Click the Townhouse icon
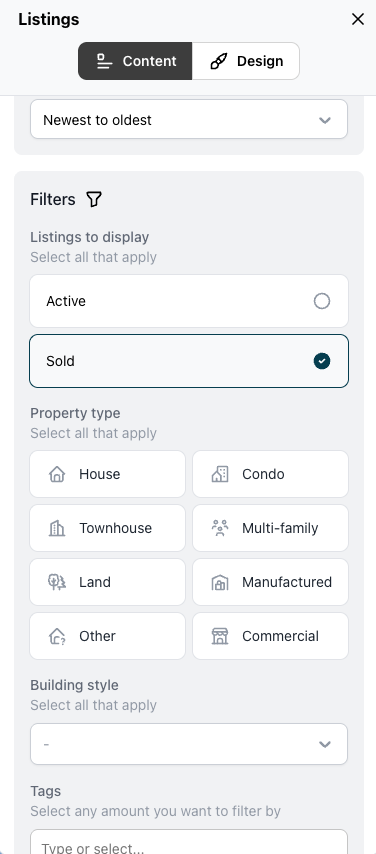Screen dimensions: 376x854 (57, 528)
